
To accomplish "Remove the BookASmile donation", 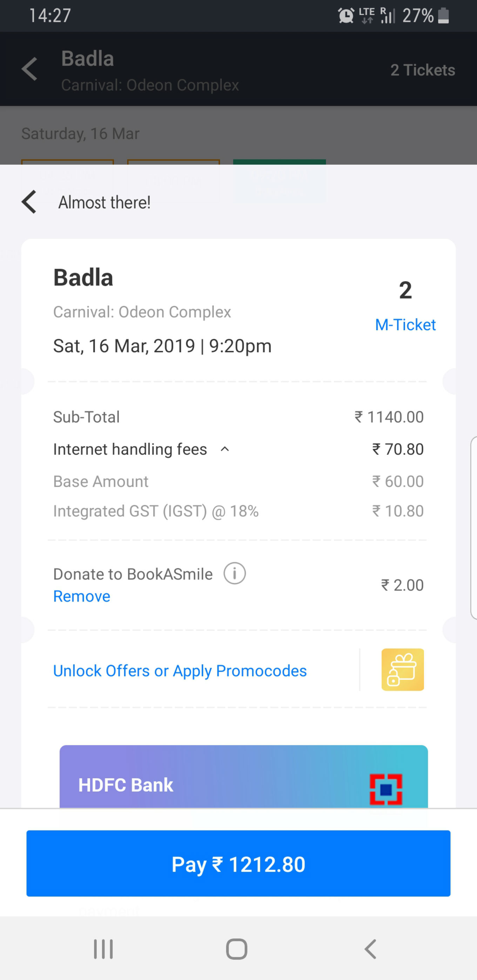I will pyautogui.click(x=82, y=596).
